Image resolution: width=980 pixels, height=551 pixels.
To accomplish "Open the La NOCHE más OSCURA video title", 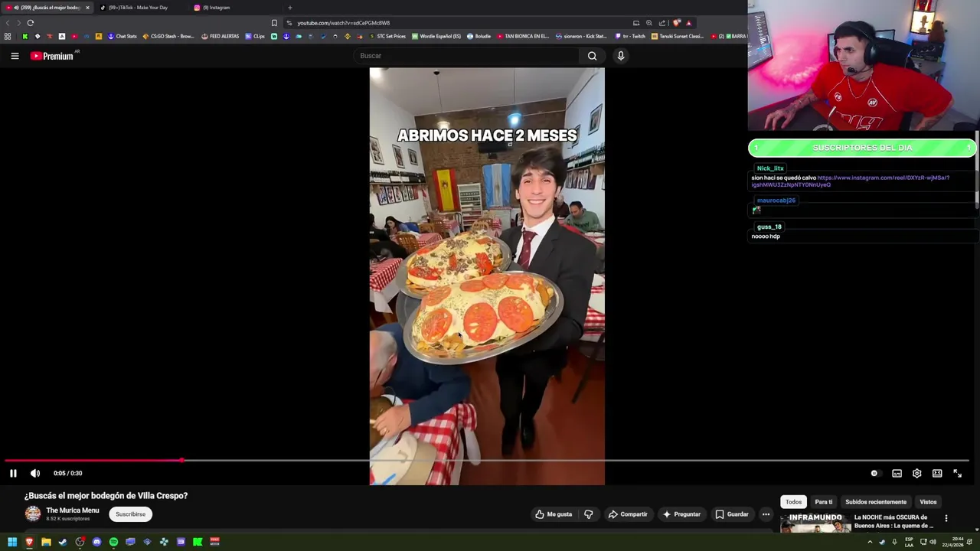I will (x=893, y=521).
